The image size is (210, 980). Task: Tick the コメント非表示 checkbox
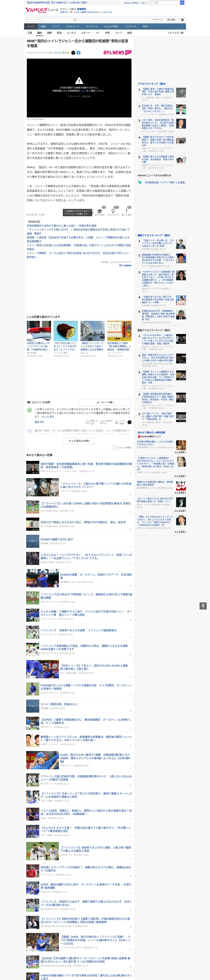(x=115, y=447)
